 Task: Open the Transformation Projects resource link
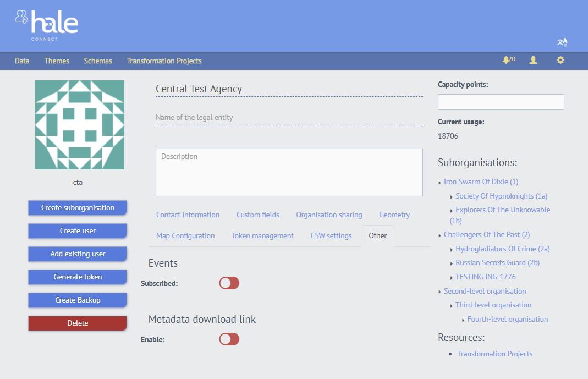coord(495,354)
